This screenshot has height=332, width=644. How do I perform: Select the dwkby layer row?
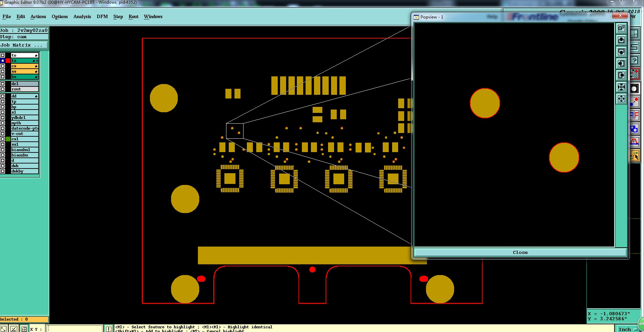click(25, 171)
